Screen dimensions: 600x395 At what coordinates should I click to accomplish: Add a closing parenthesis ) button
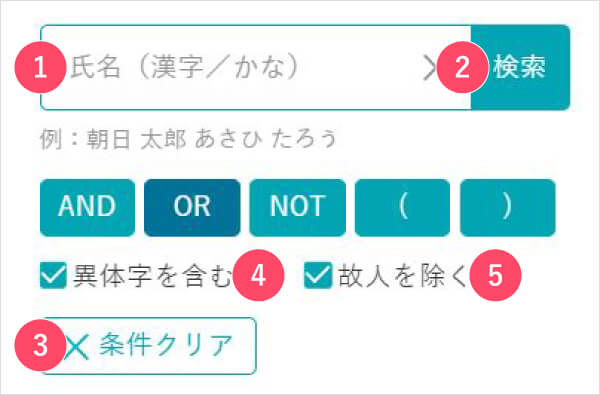pos(508,207)
